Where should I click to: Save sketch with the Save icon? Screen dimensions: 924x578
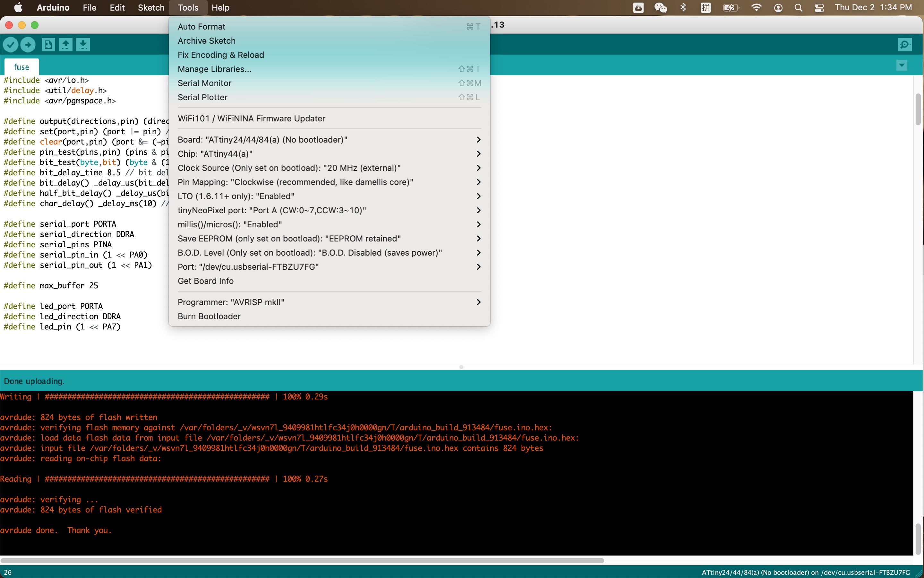pos(83,45)
